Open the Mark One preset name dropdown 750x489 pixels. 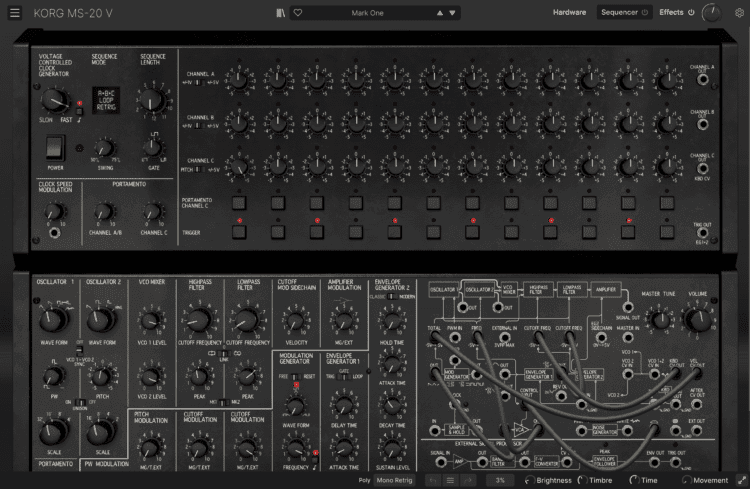click(367, 13)
